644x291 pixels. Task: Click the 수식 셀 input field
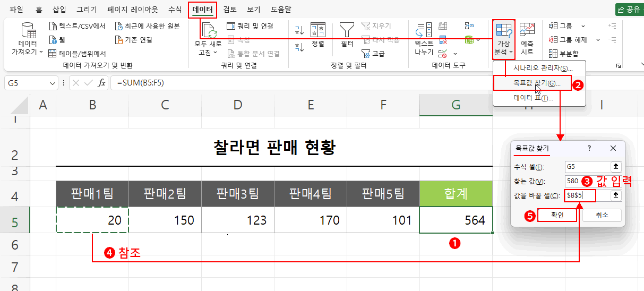587,167
